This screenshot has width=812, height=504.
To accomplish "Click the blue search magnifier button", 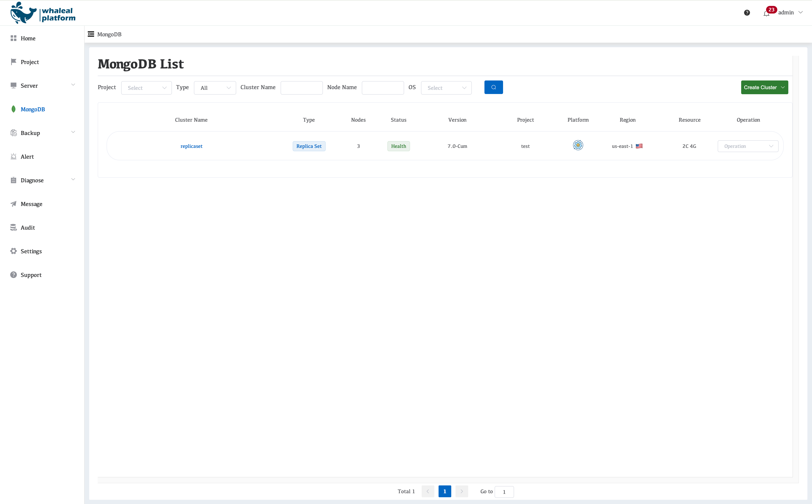I will pos(493,87).
